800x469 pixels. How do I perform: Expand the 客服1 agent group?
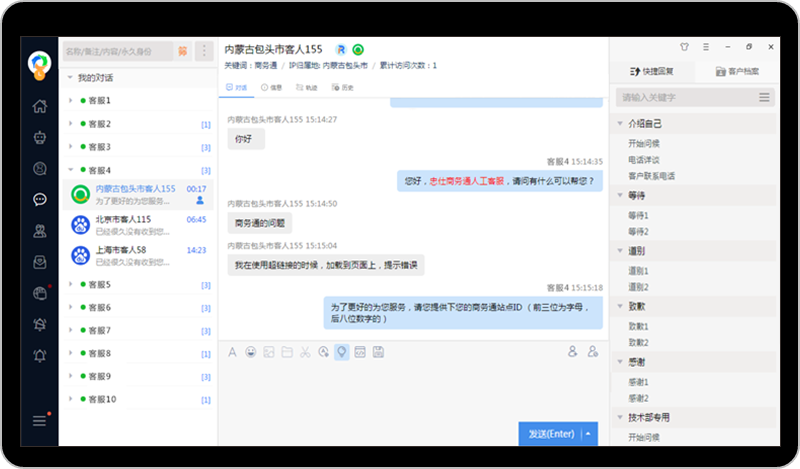point(70,101)
